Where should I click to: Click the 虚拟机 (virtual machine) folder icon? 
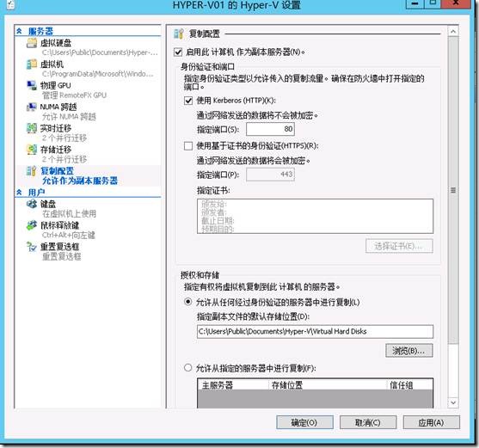click(x=32, y=64)
